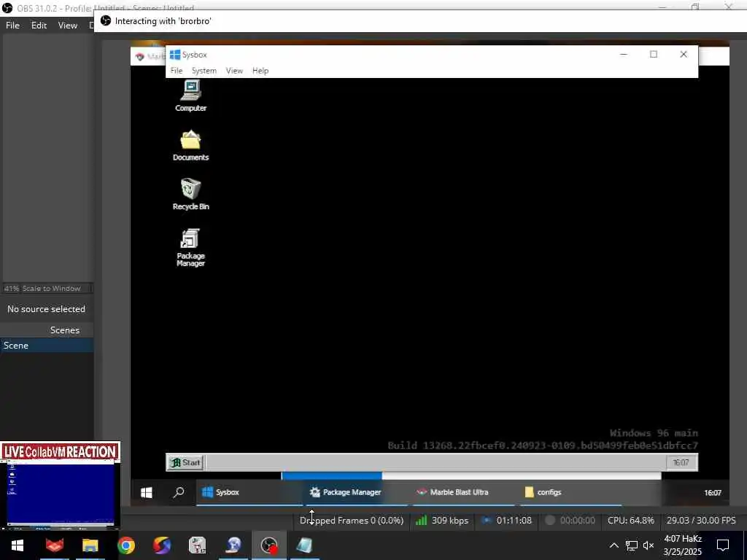747x560 pixels.
Task: Open the Sysbox View menu
Action: (x=234, y=71)
